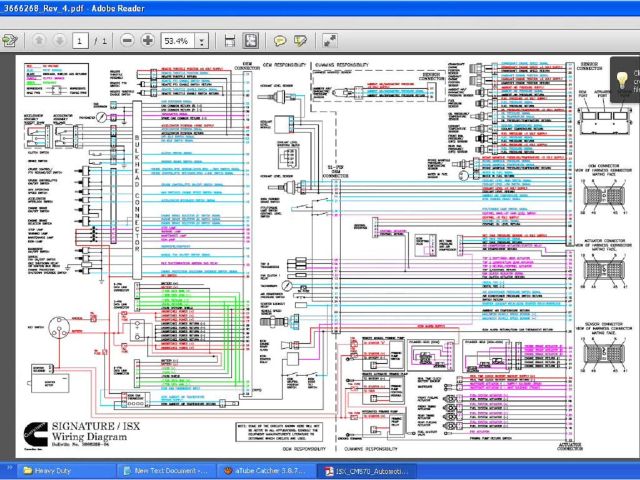Zoom in using the plus button
The width and height of the screenshot is (640, 480).
pyautogui.click(x=148, y=41)
